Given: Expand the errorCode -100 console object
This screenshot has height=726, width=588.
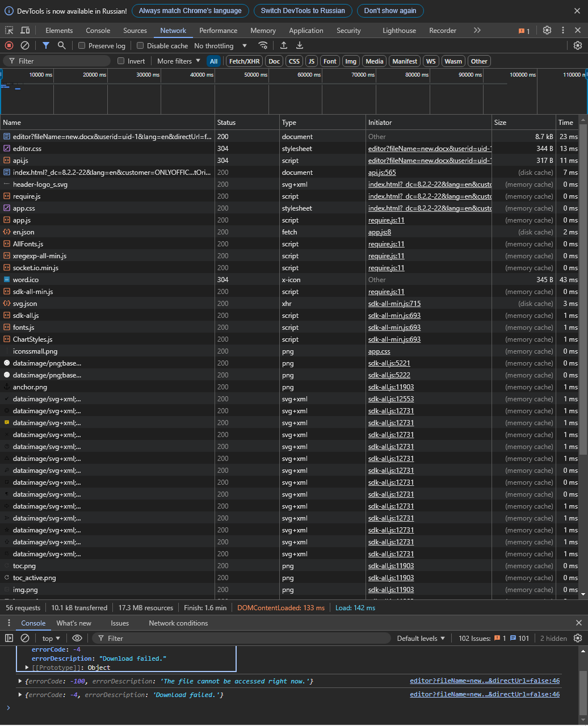Looking at the screenshot, I should (21, 681).
